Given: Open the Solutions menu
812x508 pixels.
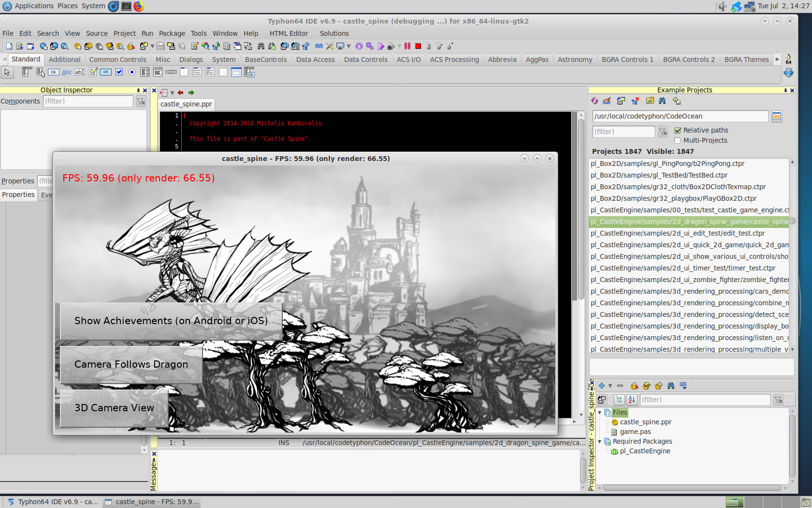Looking at the screenshot, I should [x=334, y=33].
